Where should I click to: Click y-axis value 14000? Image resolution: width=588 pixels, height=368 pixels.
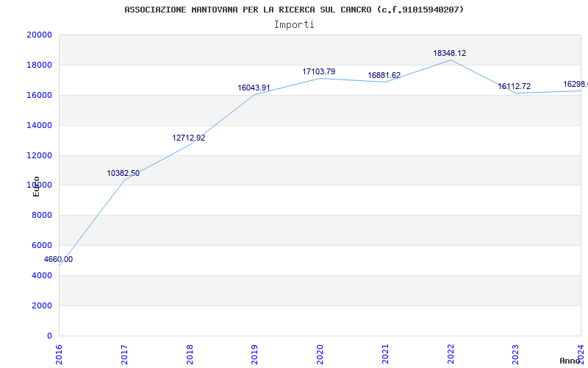[x=40, y=125]
